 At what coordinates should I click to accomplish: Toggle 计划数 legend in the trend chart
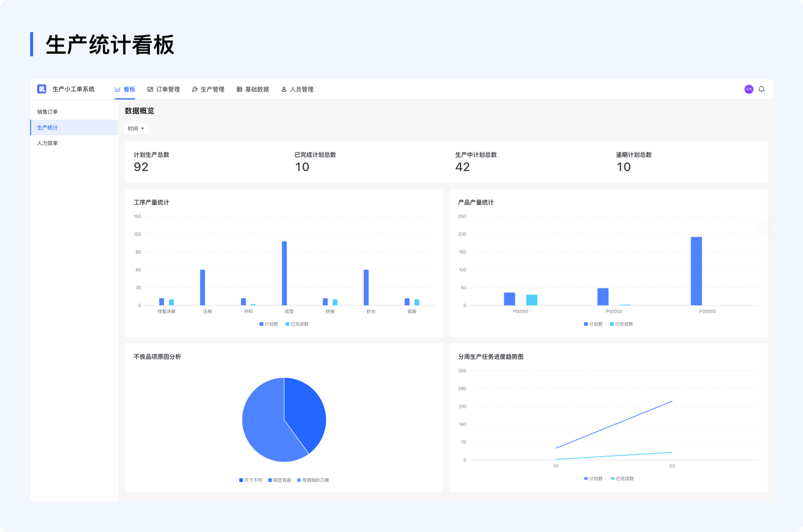pyautogui.click(x=593, y=479)
